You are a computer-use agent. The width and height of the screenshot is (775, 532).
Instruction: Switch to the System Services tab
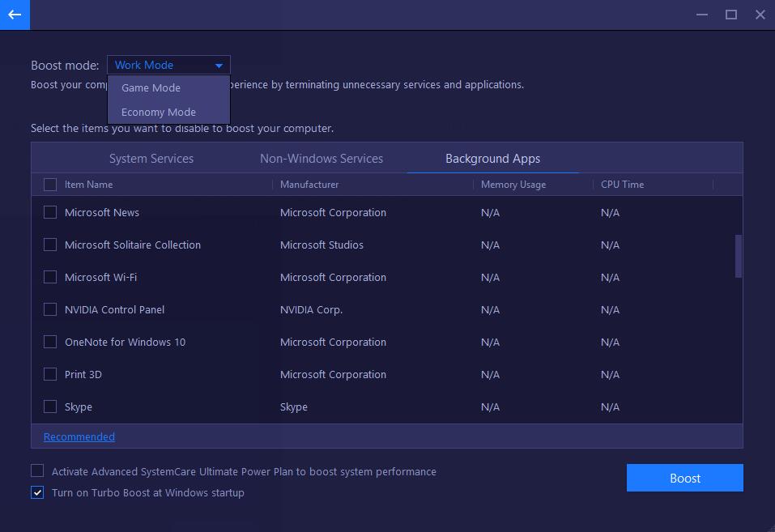tap(151, 159)
